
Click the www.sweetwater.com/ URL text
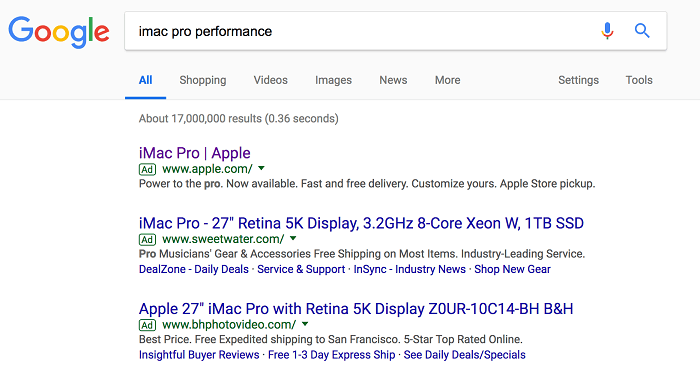(x=223, y=239)
